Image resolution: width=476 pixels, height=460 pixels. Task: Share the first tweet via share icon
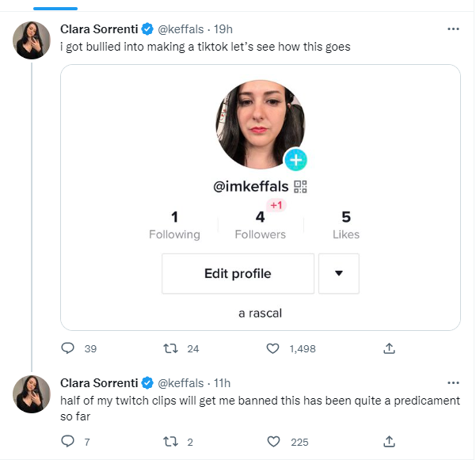tap(389, 348)
